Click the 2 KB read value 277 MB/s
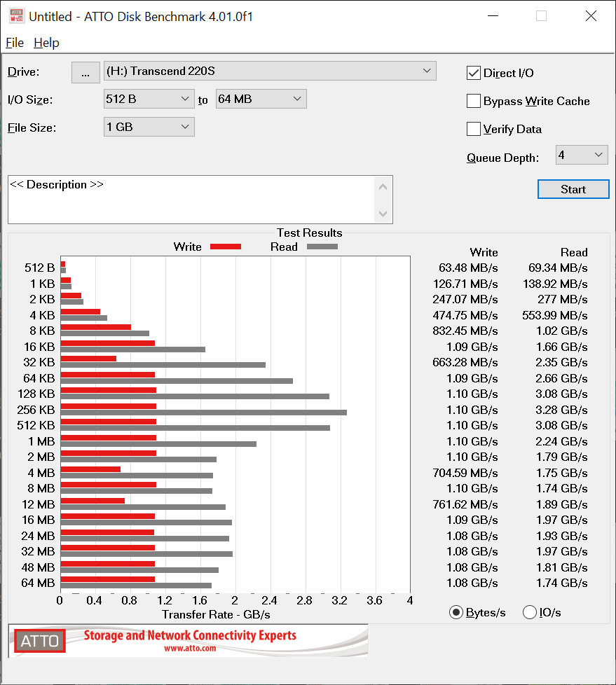 (562, 299)
